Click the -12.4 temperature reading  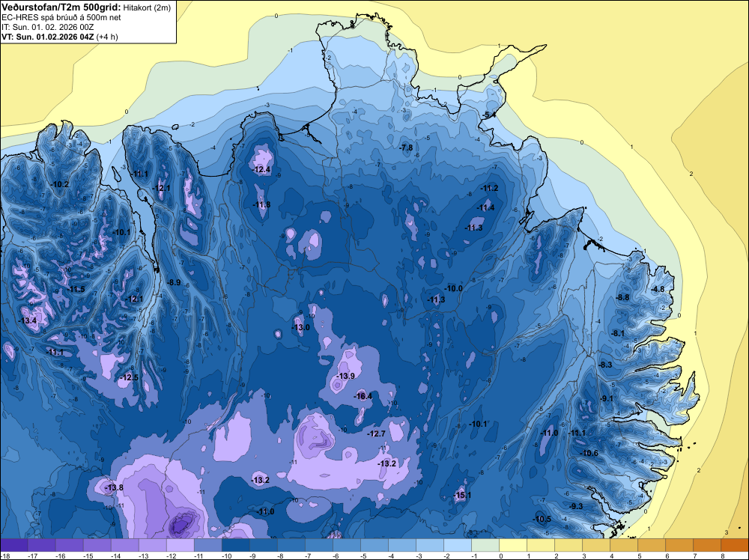click(261, 169)
